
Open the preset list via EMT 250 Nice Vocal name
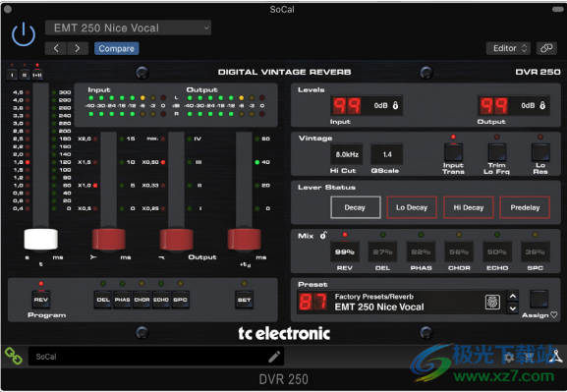point(379,308)
